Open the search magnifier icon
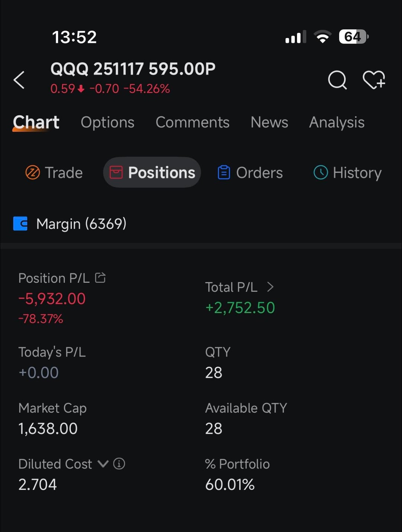The image size is (402, 532). [337, 80]
